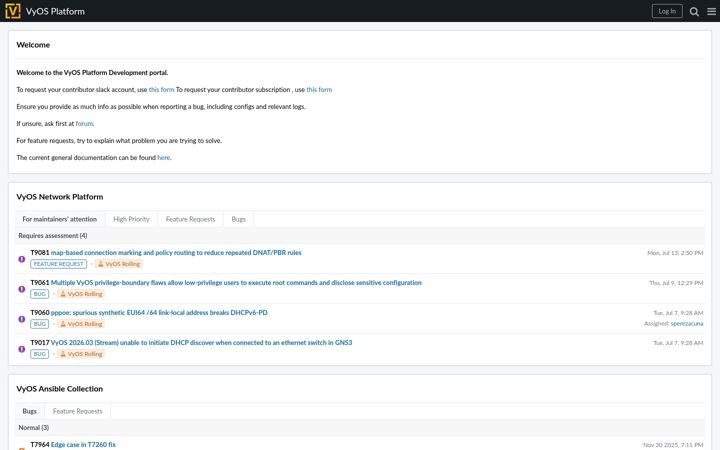Click VyOS Rolling tag under T9081

click(119, 264)
